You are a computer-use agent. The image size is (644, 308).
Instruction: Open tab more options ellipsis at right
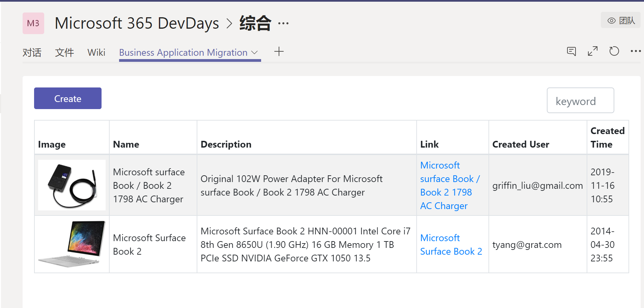636,51
